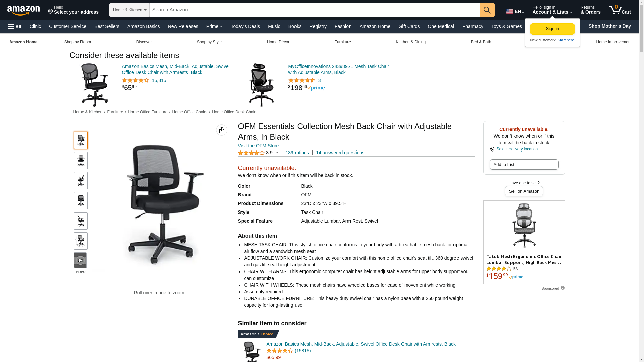Image resolution: width=644 pixels, height=362 pixels.
Task: Open the shopping cart icon
Action: pos(620,10)
